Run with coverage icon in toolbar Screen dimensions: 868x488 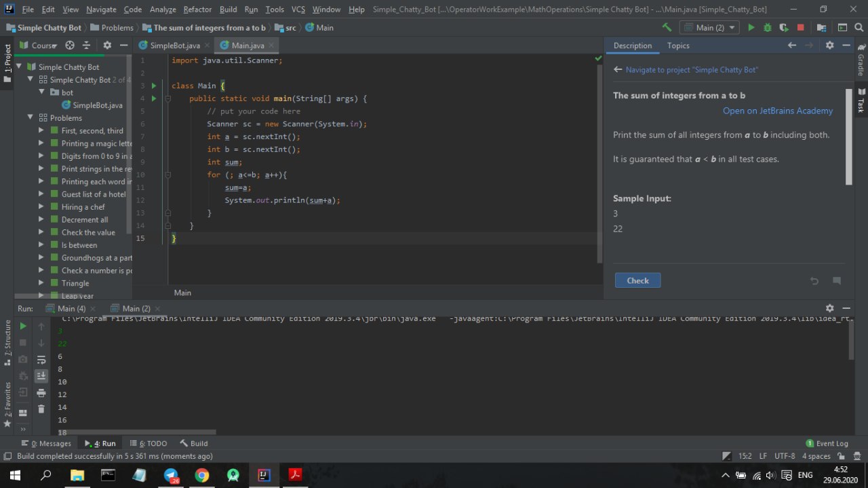click(784, 28)
